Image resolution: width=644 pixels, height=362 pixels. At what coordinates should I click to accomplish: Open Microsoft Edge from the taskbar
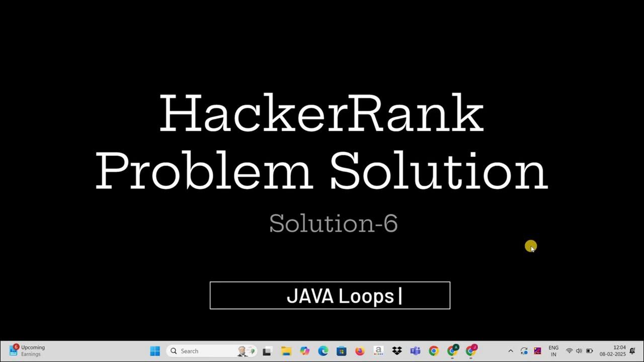coord(323,351)
